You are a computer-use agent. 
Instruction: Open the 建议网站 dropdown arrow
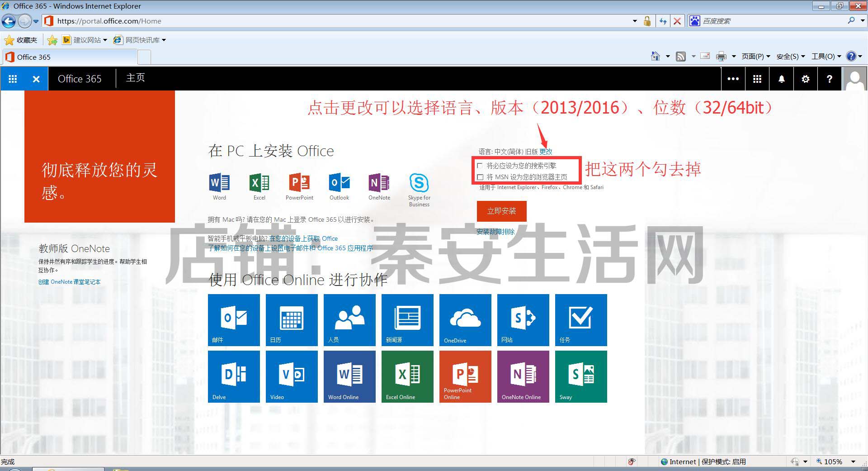105,40
